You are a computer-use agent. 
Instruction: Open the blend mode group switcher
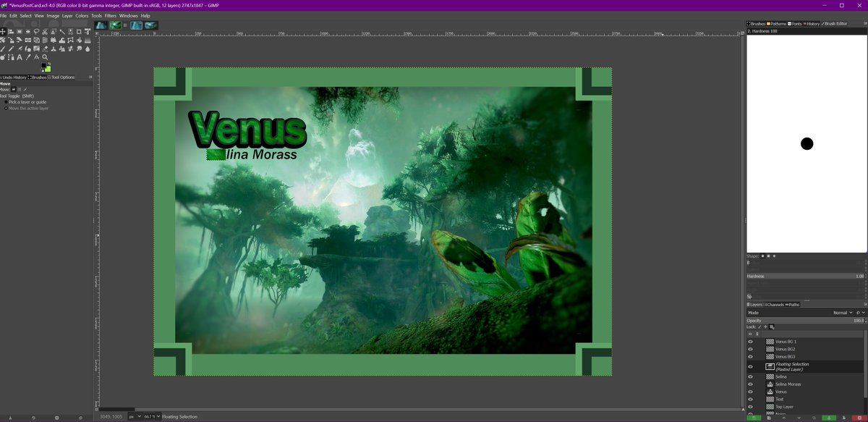(x=861, y=313)
